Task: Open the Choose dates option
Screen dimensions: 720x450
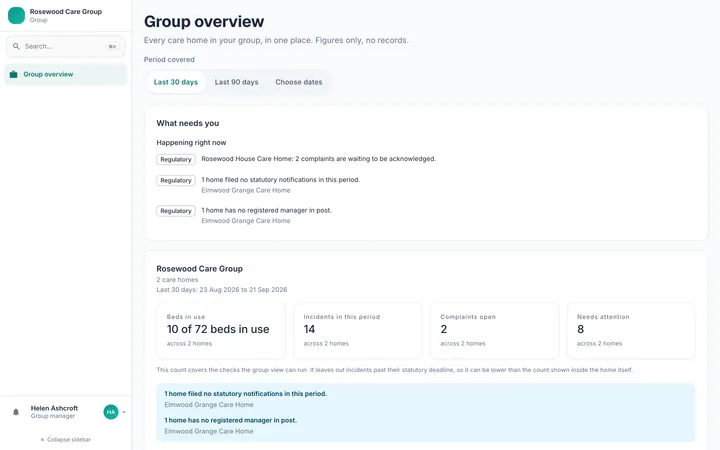Action: coord(299,82)
